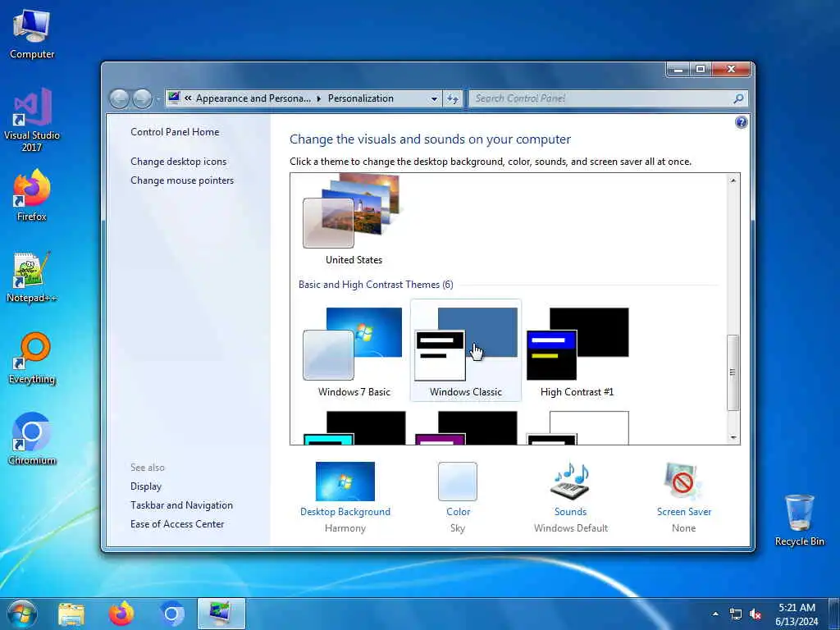
Task: Expand the Personalization breadcrumb arrow
Action: [x=319, y=98]
